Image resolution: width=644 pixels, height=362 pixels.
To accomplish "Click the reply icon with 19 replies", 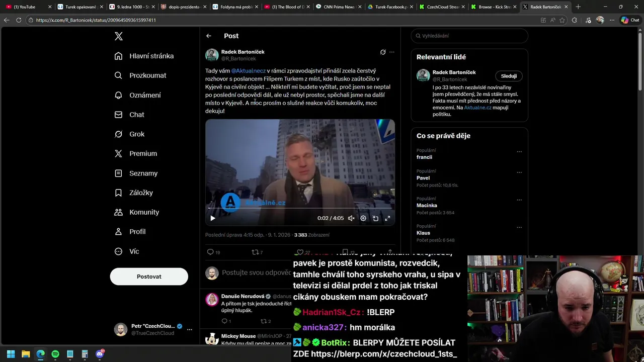I will [210, 252].
